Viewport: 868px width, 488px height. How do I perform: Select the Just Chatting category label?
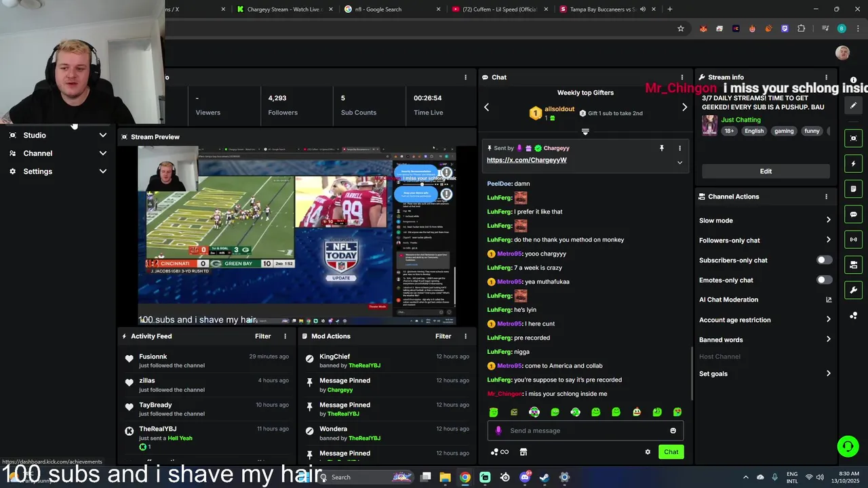(741, 120)
